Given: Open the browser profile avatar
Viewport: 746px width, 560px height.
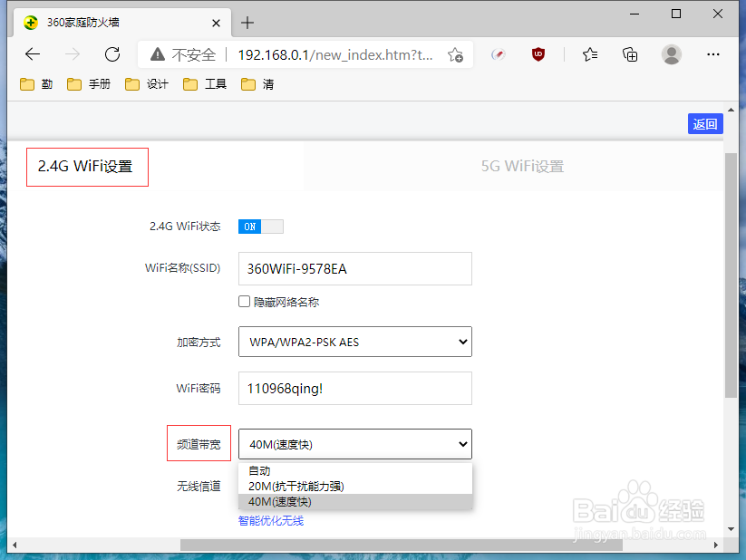Looking at the screenshot, I should coord(672,54).
